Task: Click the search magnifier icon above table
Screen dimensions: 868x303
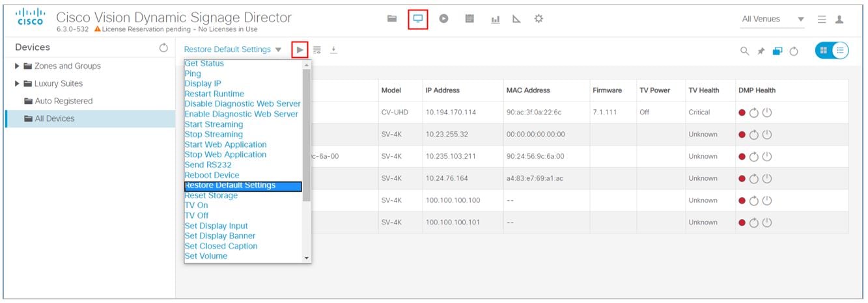Action: (745, 51)
